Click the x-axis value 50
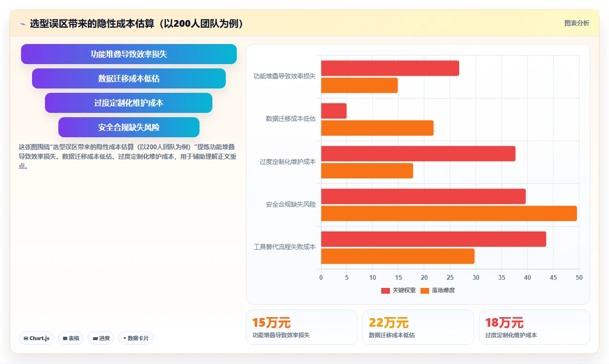This screenshot has width=609, height=364. (579, 277)
